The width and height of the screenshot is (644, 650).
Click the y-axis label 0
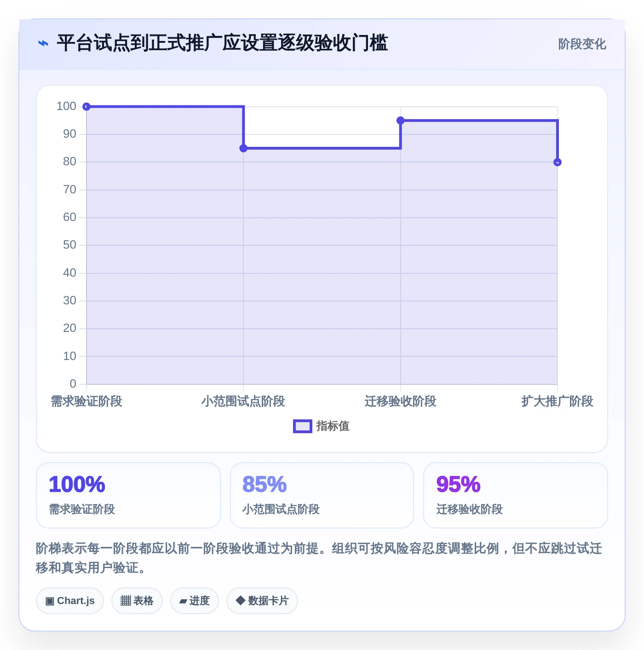tap(73, 384)
